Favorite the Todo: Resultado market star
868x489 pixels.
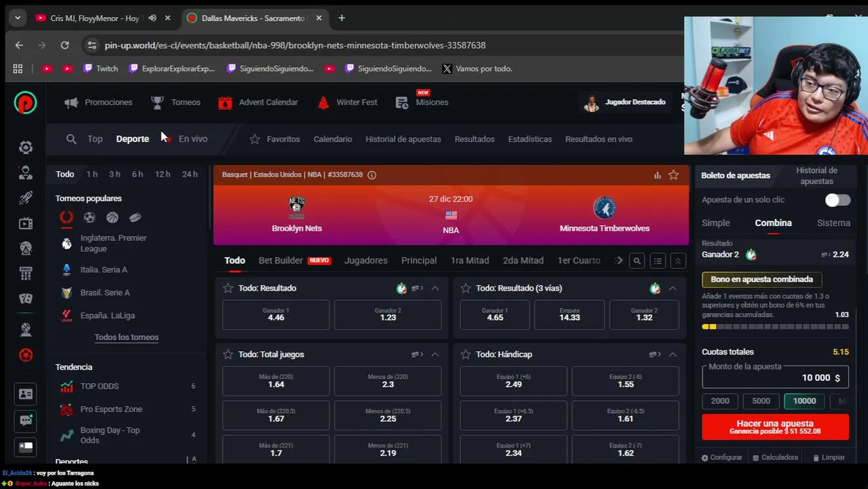coord(228,289)
